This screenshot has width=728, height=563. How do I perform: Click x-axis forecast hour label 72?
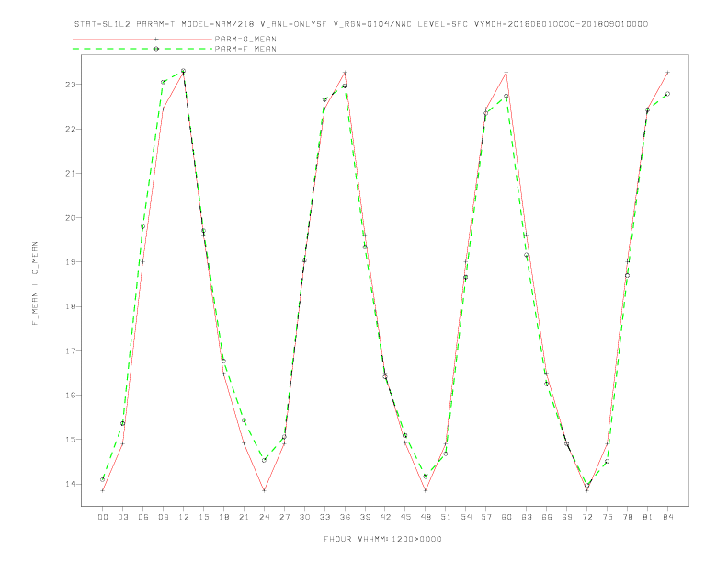coord(586,517)
